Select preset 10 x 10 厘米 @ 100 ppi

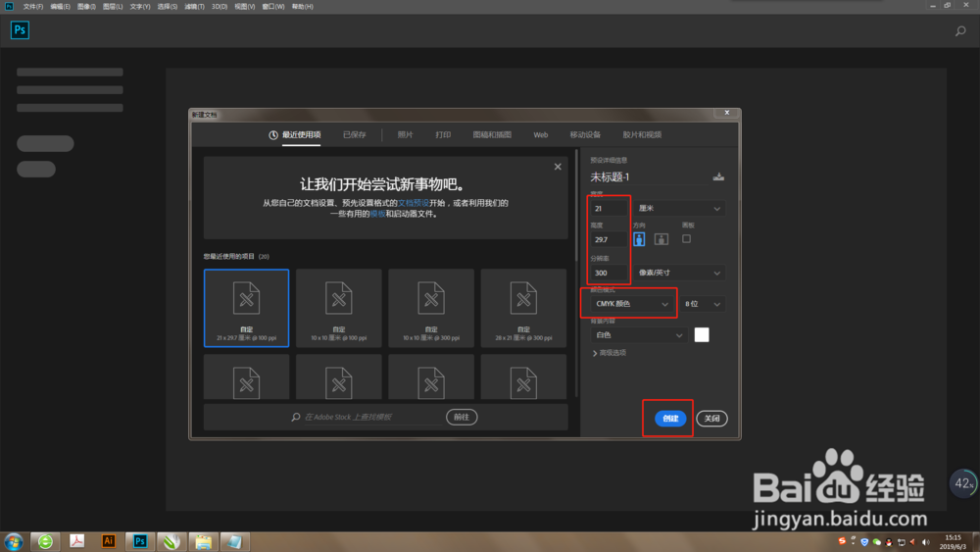point(339,308)
